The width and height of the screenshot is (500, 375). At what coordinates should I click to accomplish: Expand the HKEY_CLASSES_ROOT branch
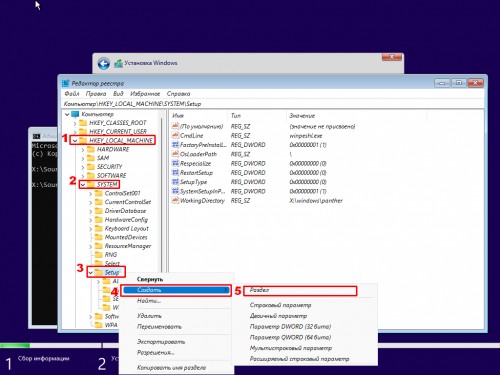pos(75,123)
